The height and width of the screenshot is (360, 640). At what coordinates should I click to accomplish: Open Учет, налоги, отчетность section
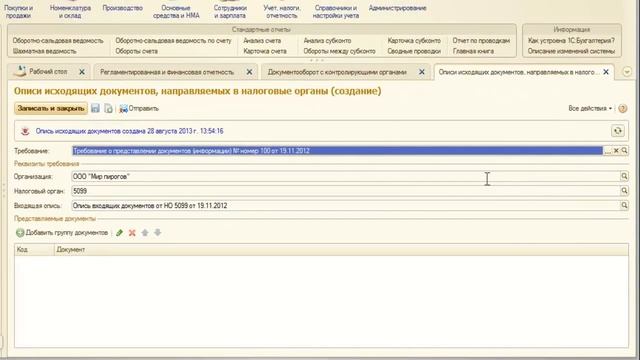282,11
